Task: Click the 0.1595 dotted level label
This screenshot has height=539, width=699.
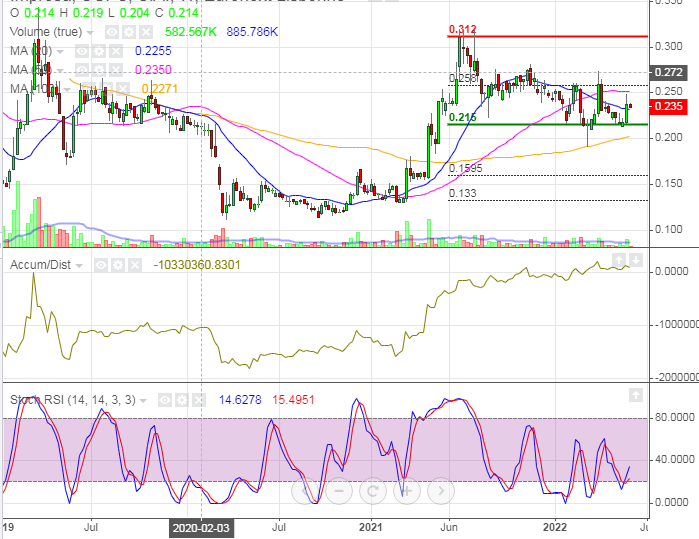Action: [465, 169]
